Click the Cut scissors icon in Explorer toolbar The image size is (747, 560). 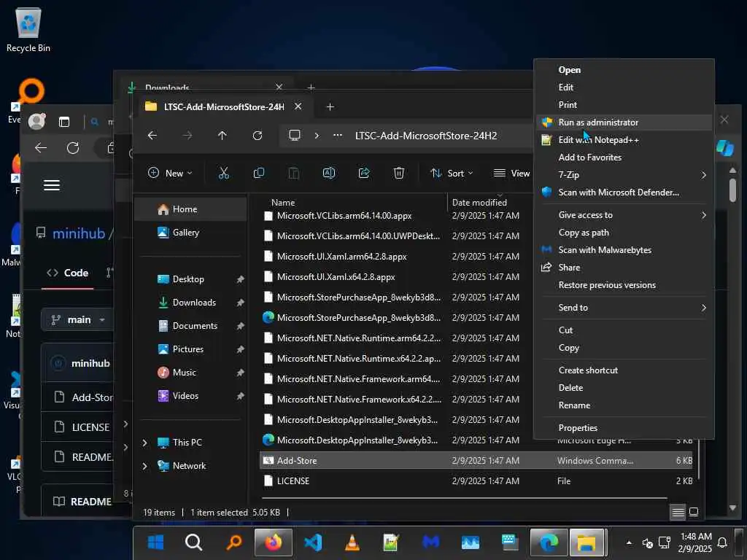click(x=223, y=174)
